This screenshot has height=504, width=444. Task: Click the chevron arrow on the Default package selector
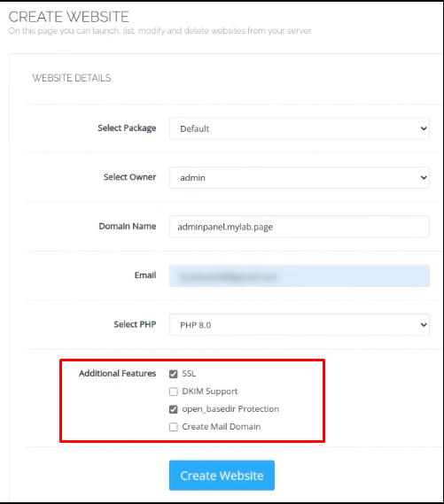424,128
